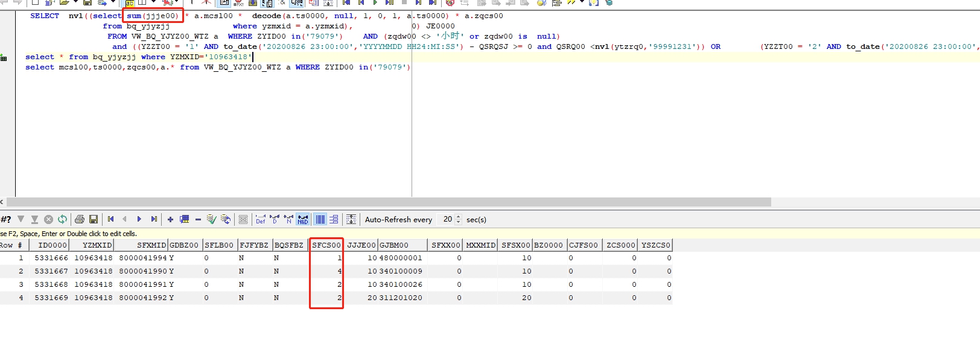The image size is (980, 349).
Task: Duplicate row using the copy row icon
Action: click(184, 219)
